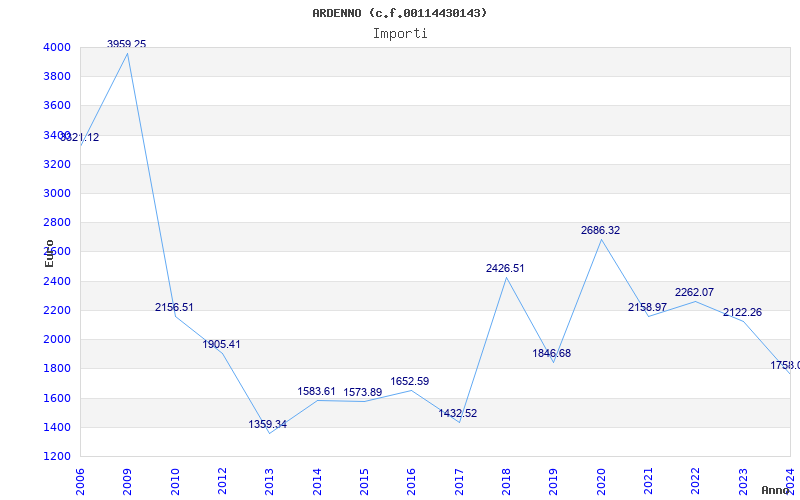Click the 2014 x-axis year label

pyautogui.click(x=317, y=482)
